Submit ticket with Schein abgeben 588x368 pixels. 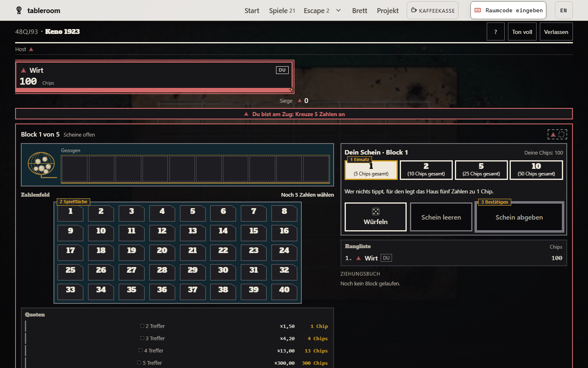[519, 217]
